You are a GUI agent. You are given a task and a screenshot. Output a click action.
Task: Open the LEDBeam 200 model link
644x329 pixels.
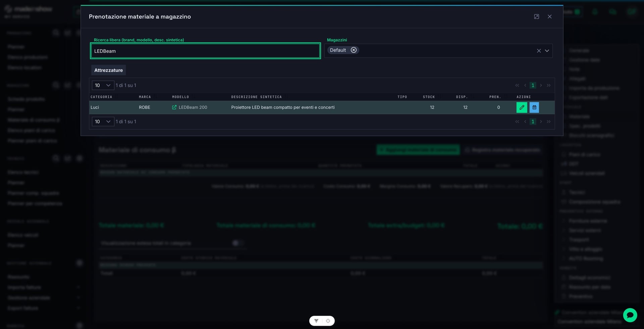coord(190,107)
